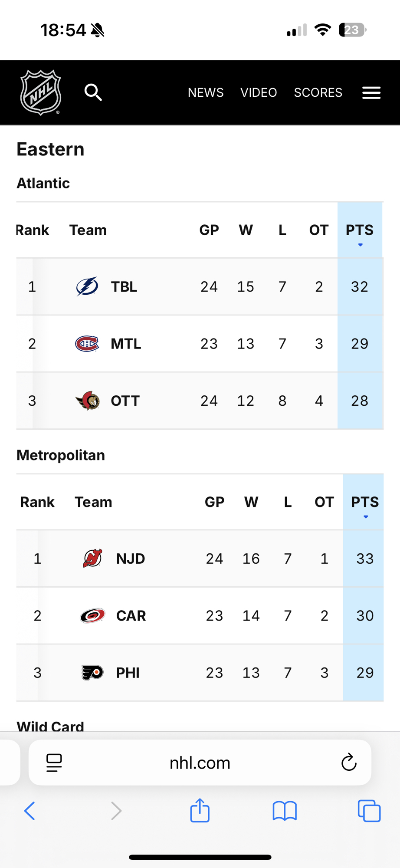Tap the New Jersey Devils logo
Image resolution: width=400 pixels, height=868 pixels.
(92, 559)
